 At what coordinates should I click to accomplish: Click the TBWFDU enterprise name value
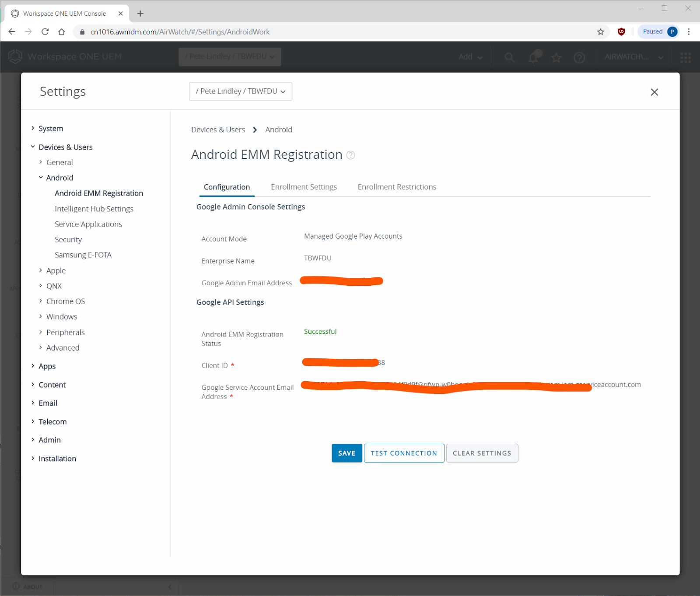pyautogui.click(x=318, y=258)
